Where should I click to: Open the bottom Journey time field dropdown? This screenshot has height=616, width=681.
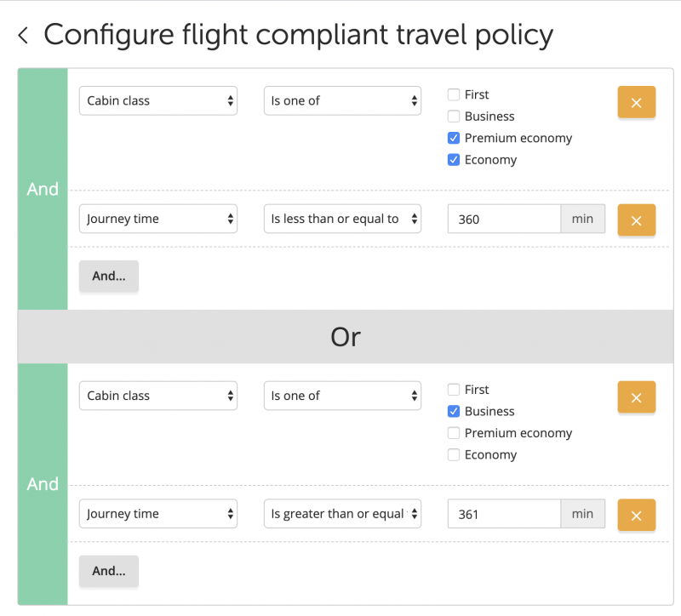coord(158,514)
